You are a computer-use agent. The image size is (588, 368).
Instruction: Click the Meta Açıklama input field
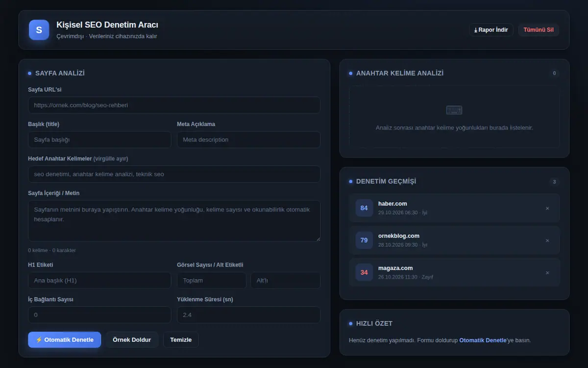(248, 139)
